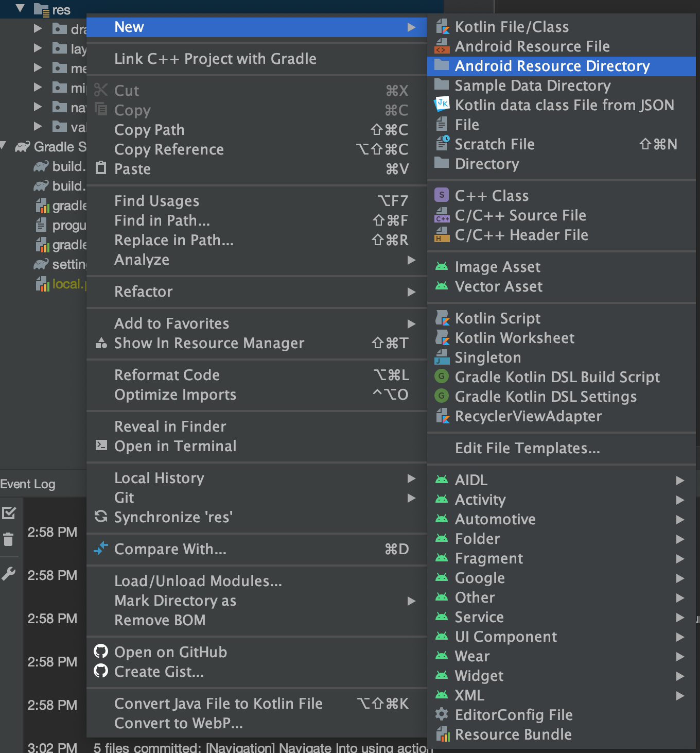
Task: Select Reveal in Finder
Action: (170, 426)
